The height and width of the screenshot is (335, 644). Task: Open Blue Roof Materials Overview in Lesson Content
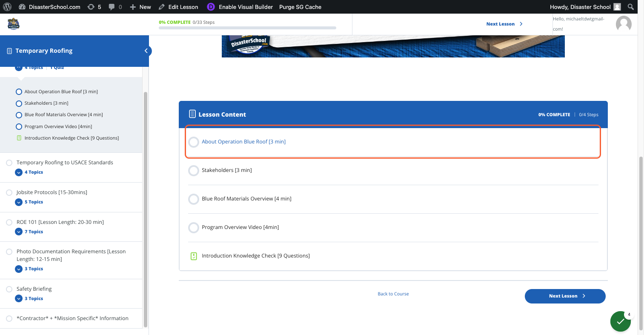[246, 199]
